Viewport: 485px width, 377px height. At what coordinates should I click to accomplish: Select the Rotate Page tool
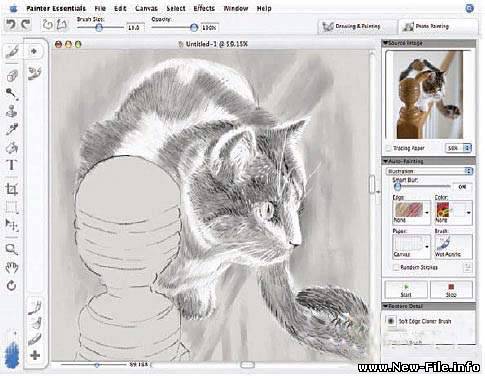(x=12, y=286)
